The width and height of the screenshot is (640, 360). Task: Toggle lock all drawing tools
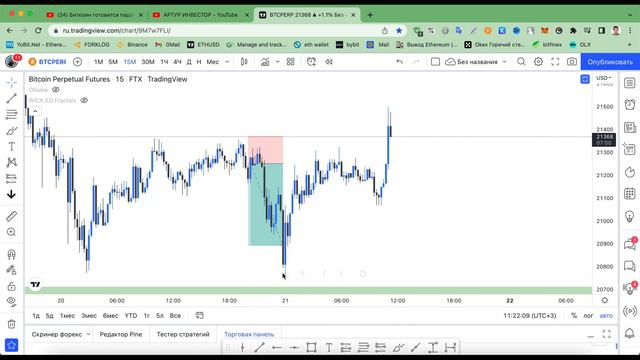[11, 286]
